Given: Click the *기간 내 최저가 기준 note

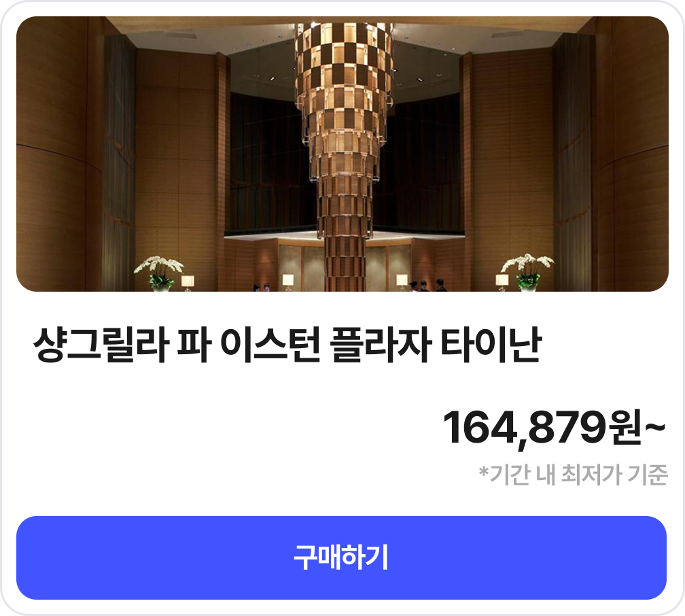Looking at the screenshot, I should [573, 475].
